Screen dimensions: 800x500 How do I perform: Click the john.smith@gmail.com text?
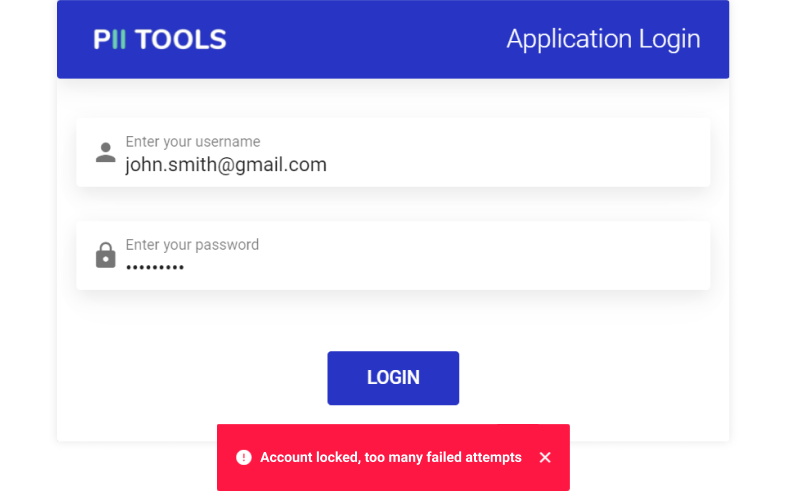(x=226, y=165)
